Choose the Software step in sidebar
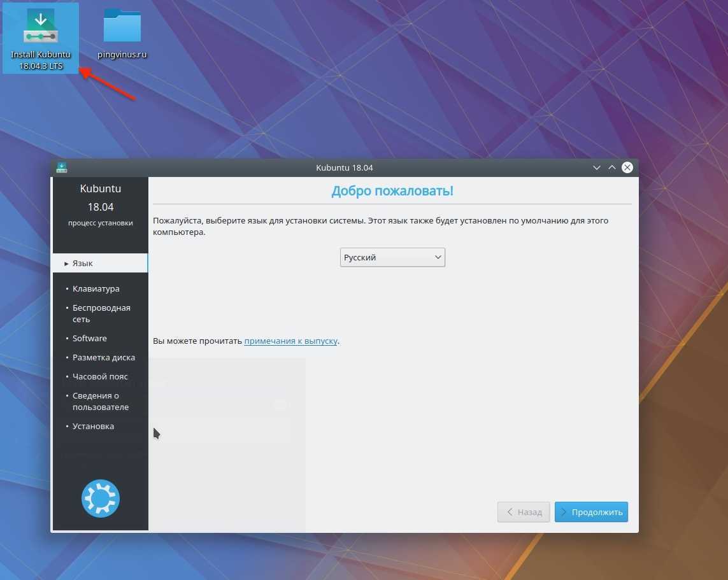 click(x=90, y=338)
